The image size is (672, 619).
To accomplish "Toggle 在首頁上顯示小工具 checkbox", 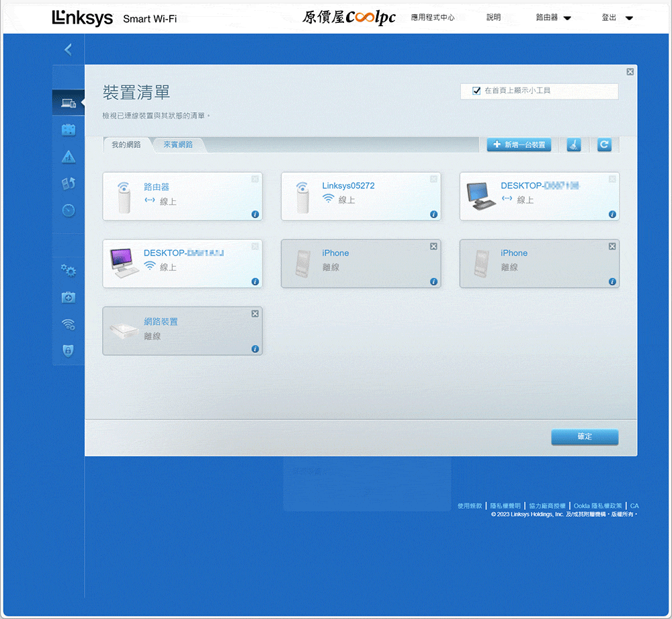I will tap(476, 91).
